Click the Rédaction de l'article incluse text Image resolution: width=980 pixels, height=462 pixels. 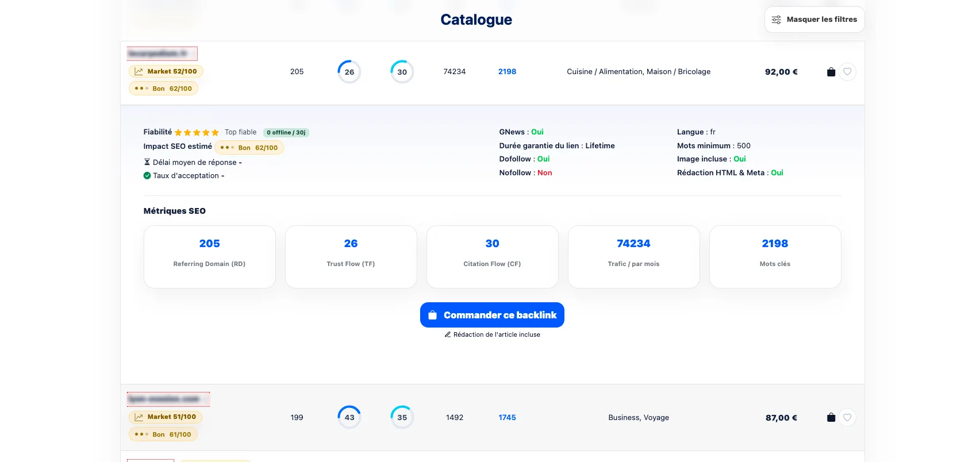tap(497, 334)
